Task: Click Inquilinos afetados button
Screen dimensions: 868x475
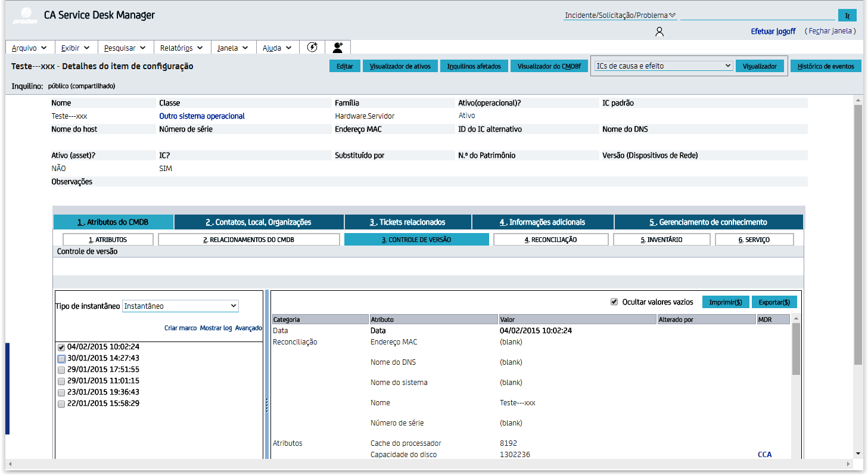Action: 474,66
